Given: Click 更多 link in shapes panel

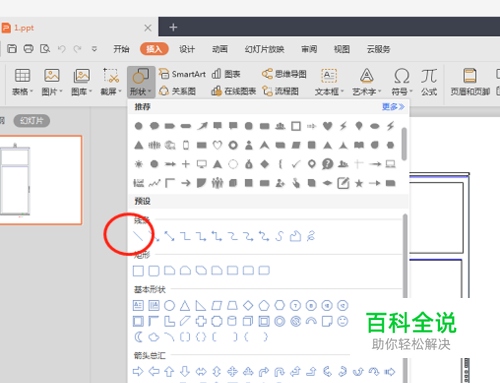Looking at the screenshot, I should [x=393, y=107].
